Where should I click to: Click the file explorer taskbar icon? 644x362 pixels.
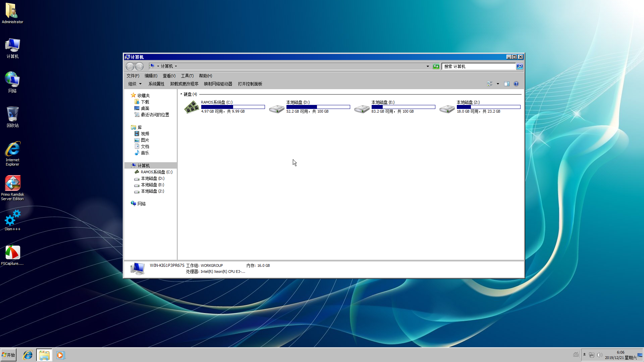pyautogui.click(x=44, y=355)
